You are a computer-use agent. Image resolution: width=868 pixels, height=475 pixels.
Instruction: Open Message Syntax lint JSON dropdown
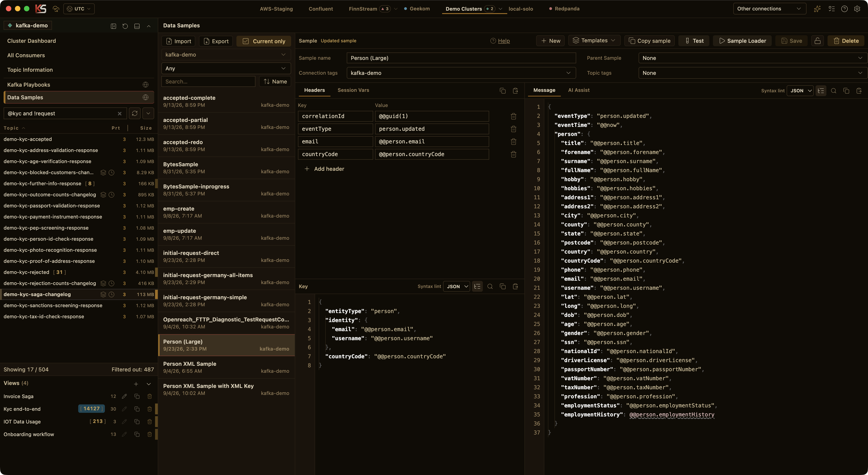pos(800,91)
